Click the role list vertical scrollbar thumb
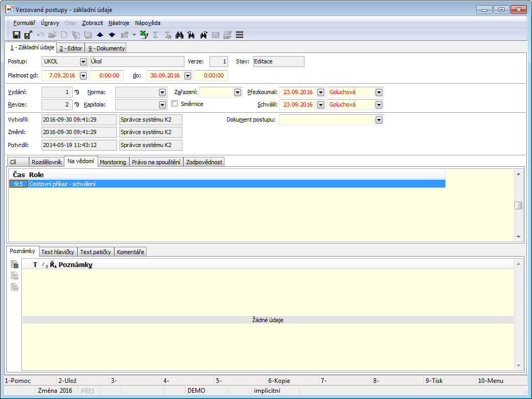 coord(518,205)
